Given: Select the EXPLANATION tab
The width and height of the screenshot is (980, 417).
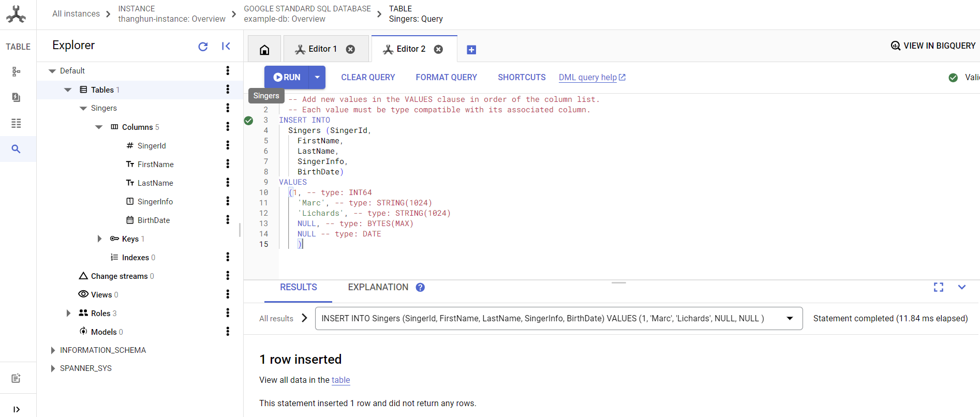Looking at the screenshot, I should pyautogui.click(x=378, y=287).
